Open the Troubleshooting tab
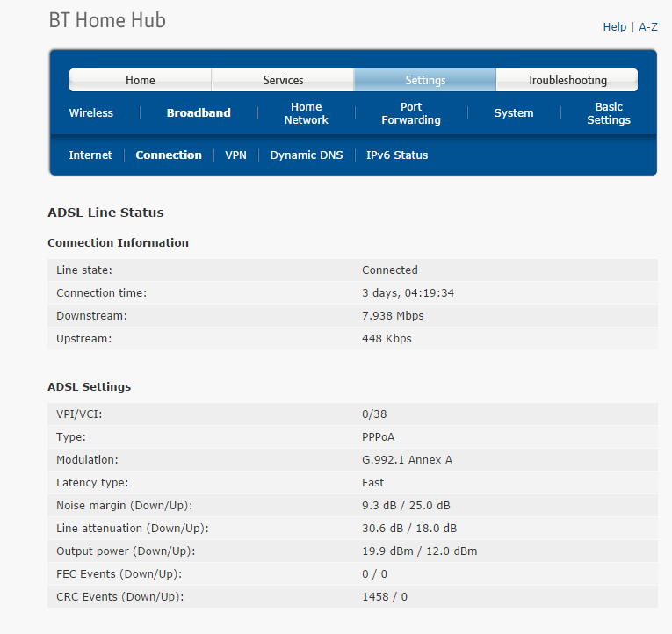This screenshot has height=634, width=672. [x=567, y=80]
